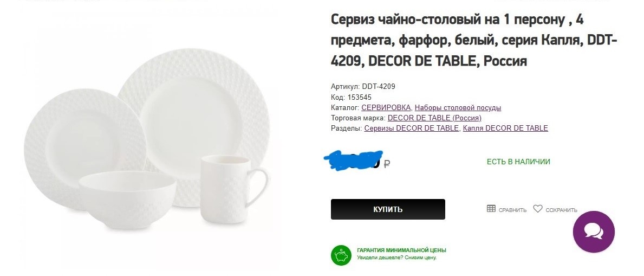The image size is (644, 276).
Task: Click the ruble currency symbol by price
Action: (x=387, y=164)
